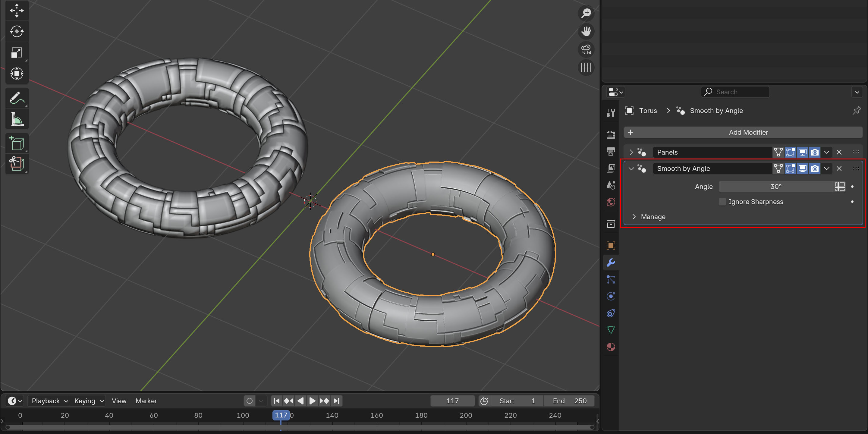The image size is (868, 434).
Task: Collapse the Smooth by Angle modifier panel
Action: point(631,168)
